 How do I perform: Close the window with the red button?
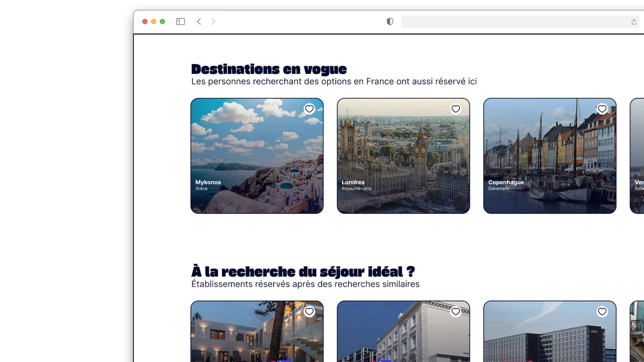145,21
